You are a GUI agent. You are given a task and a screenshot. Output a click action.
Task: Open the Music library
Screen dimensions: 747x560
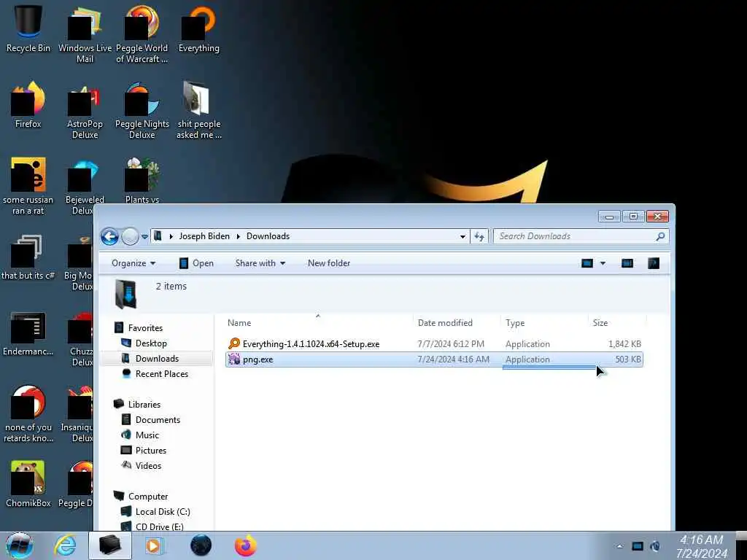(147, 435)
